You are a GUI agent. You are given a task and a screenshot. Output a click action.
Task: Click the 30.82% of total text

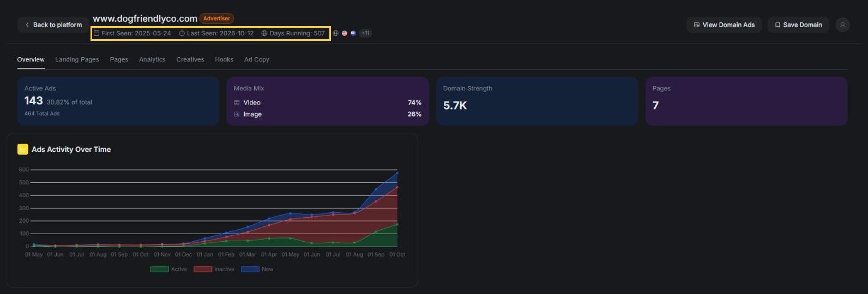click(69, 102)
